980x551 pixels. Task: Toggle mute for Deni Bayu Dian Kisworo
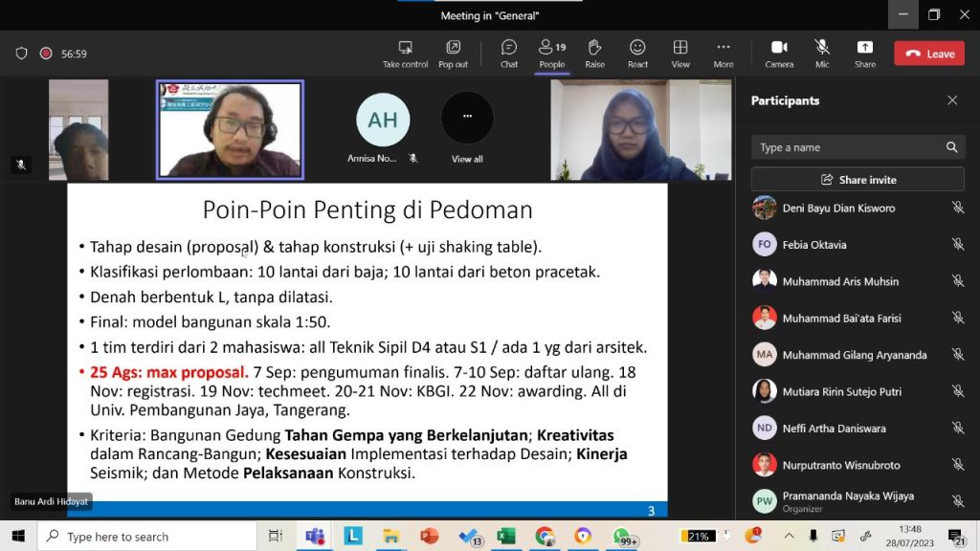tap(957, 208)
